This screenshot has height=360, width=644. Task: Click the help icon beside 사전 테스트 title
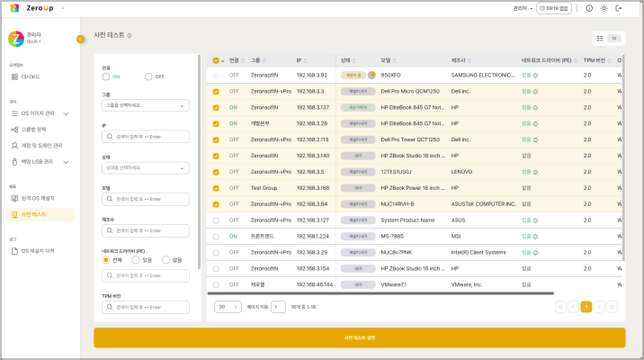(x=130, y=36)
